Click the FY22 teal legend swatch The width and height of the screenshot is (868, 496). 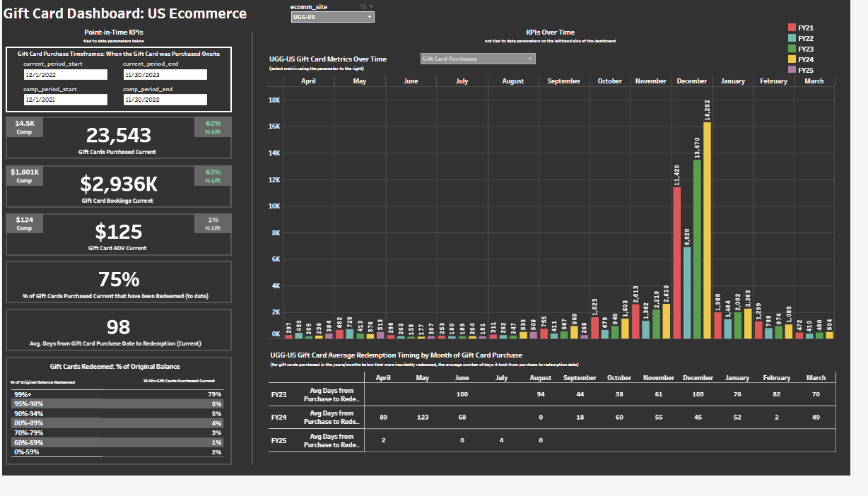click(x=792, y=38)
